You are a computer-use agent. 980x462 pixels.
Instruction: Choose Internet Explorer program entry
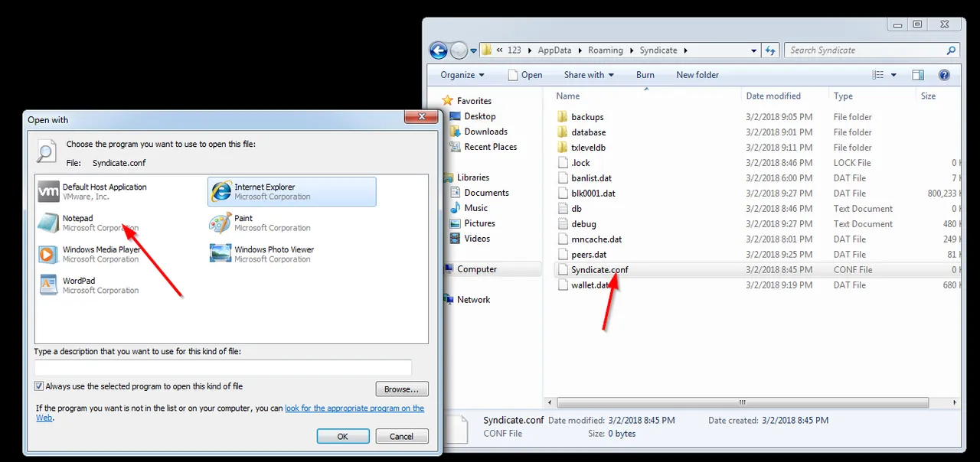(292, 191)
